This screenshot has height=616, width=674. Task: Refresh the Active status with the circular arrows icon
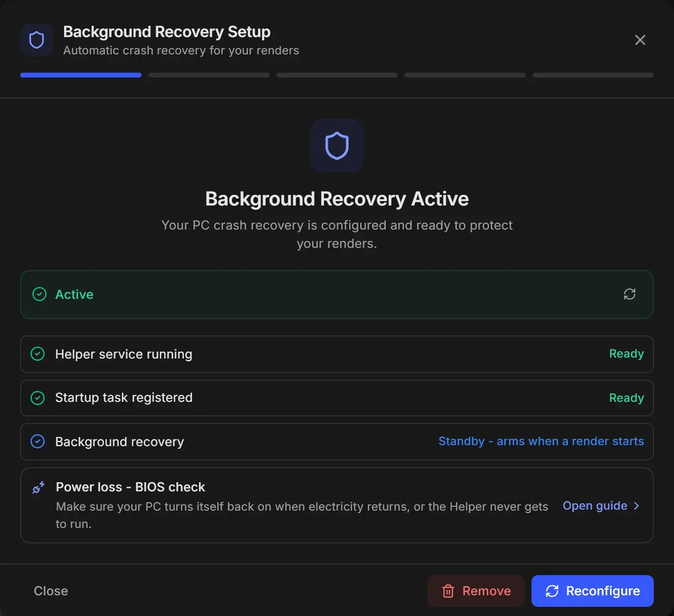coord(630,294)
